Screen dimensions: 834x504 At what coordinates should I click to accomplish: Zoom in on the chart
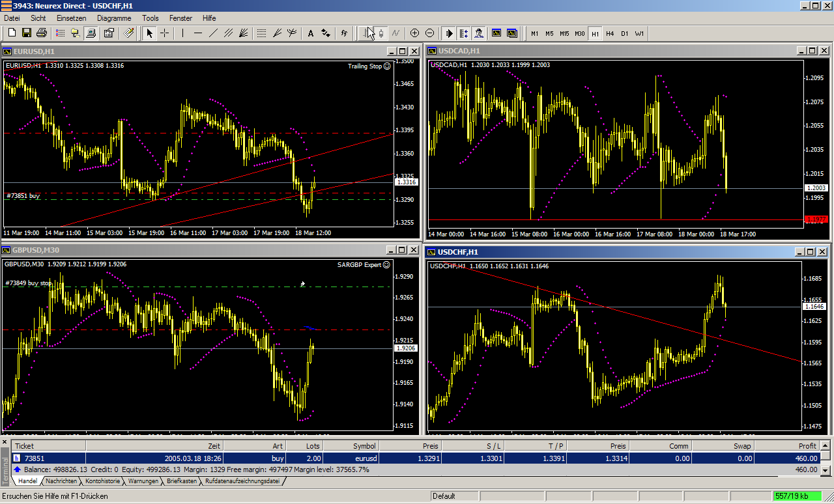click(x=414, y=33)
